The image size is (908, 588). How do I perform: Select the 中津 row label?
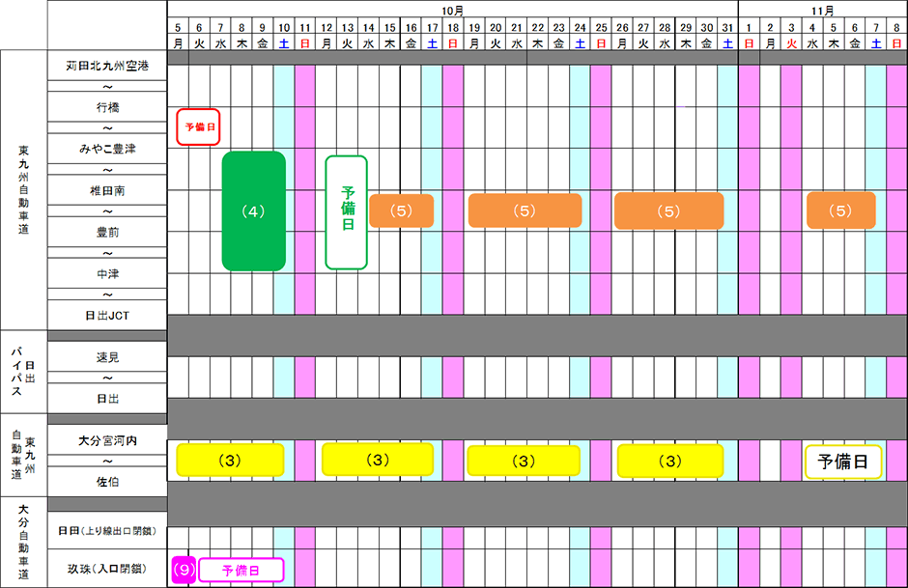tap(108, 274)
